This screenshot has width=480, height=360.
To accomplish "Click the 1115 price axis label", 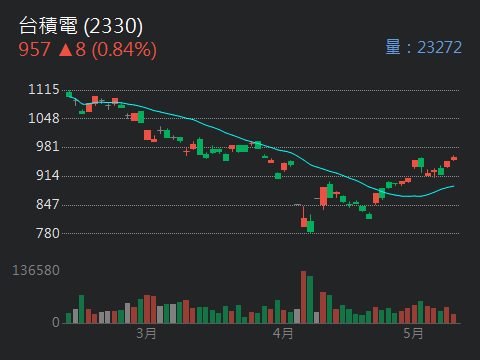I will click(x=44, y=89).
